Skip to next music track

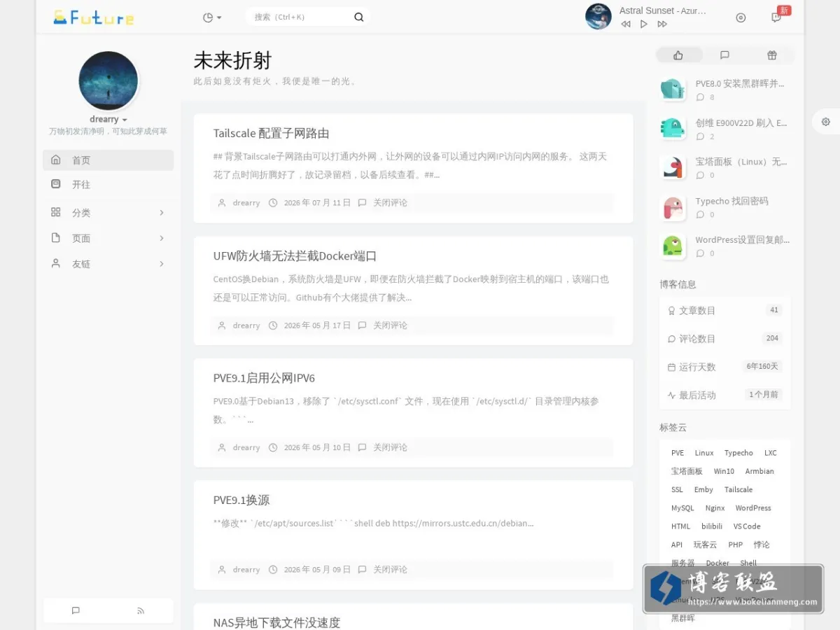click(662, 24)
